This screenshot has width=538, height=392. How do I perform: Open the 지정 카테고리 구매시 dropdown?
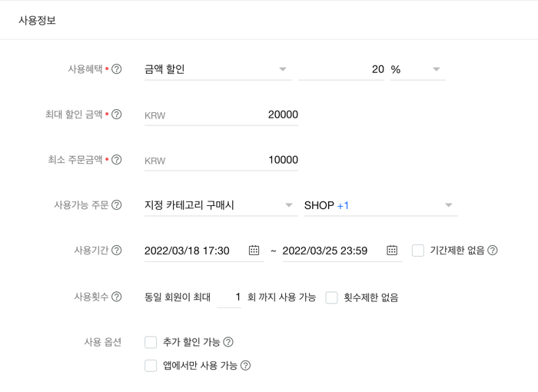pos(221,205)
